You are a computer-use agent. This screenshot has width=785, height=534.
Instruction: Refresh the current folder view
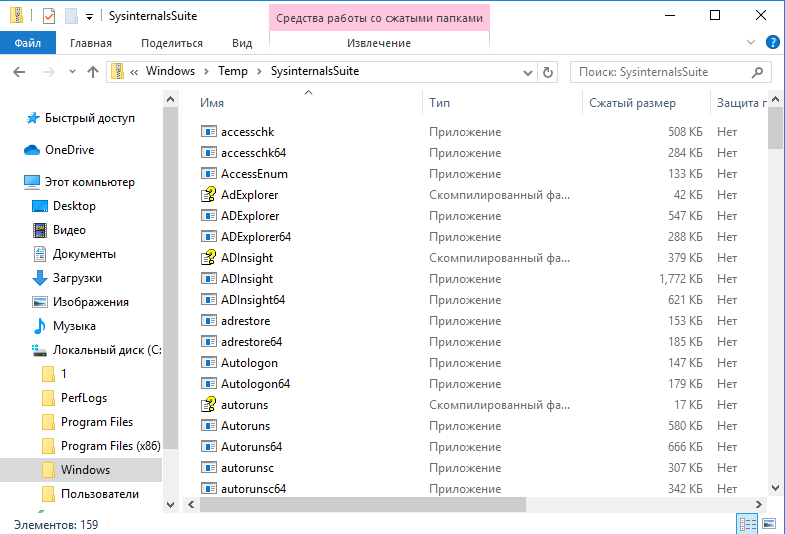pyautogui.click(x=548, y=72)
